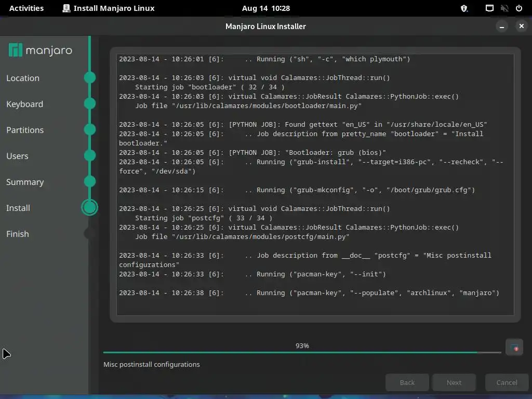Select the Install step in sidebar

click(x=18, y=208)
